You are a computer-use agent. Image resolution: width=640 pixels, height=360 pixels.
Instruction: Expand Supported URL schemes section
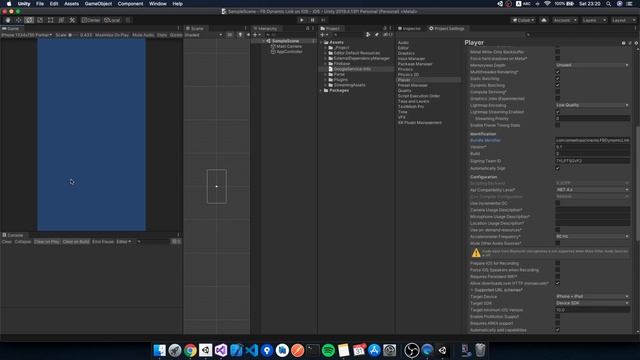point(472,290)
